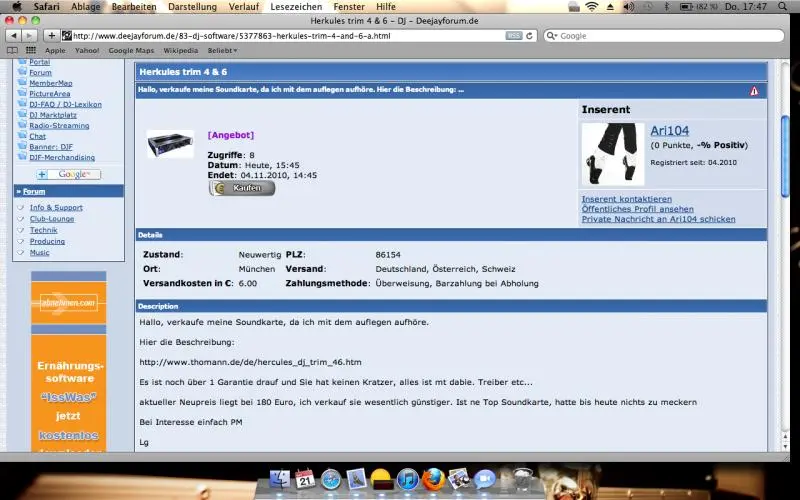
Task: Open the Darstellung menu
Action: pos(193,6)
